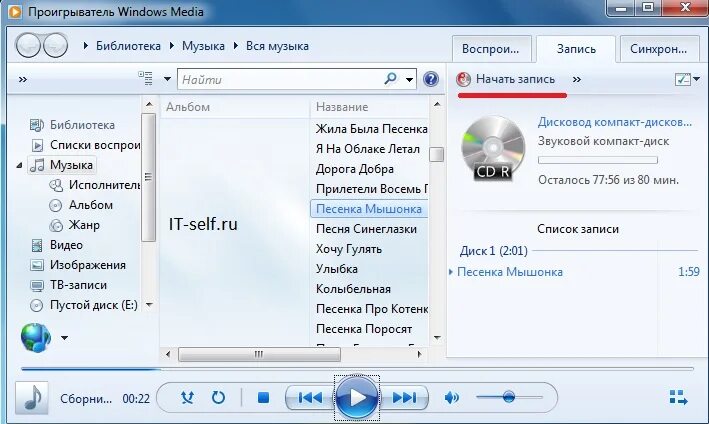
Task: Open the Help question mark icon
Action: point(430,79)
